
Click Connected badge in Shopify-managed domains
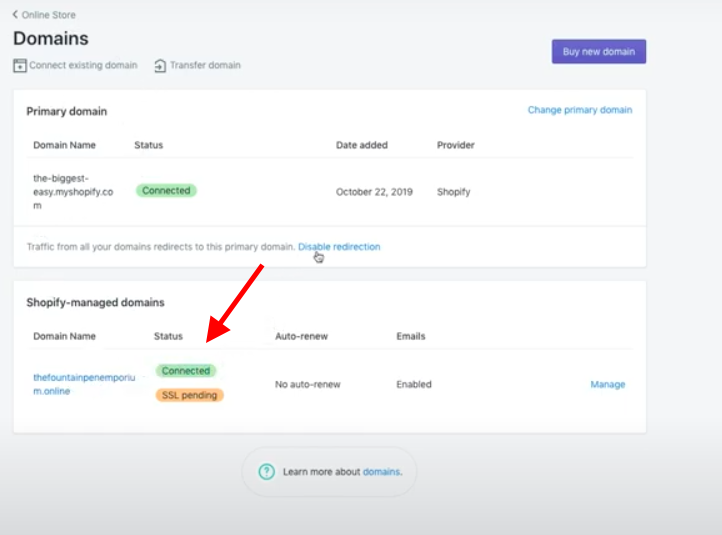click(x=186, y=371)
